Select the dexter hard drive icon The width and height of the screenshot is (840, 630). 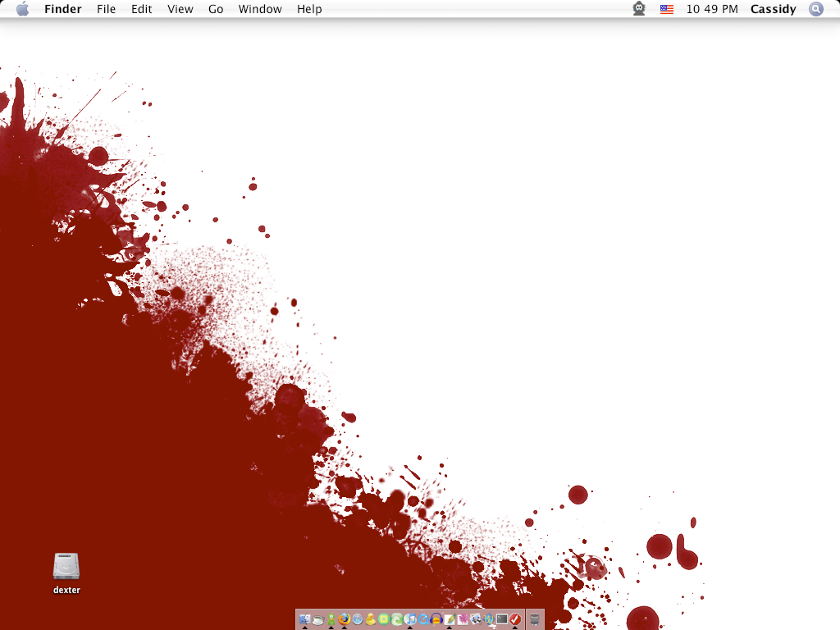66,566
